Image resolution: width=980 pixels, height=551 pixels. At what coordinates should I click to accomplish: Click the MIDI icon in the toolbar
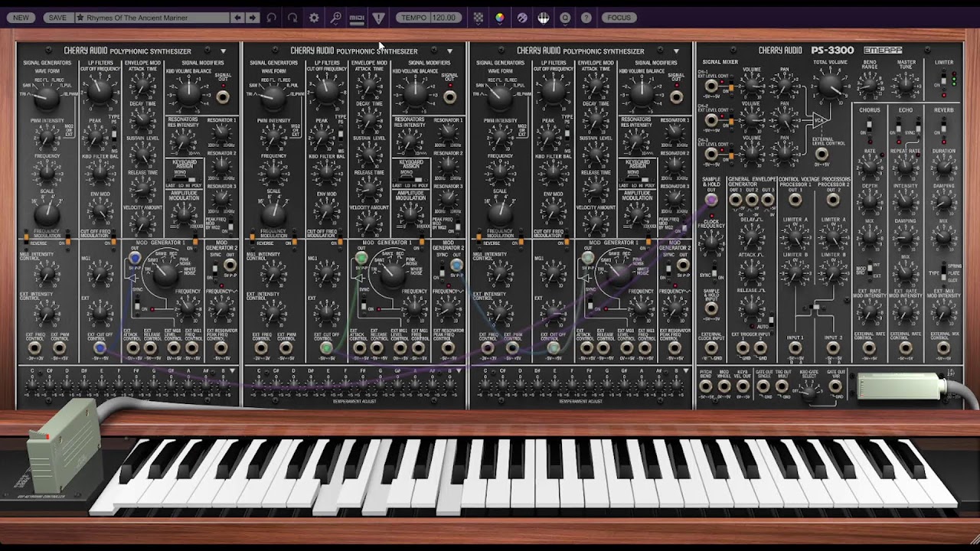pos(357,18)
